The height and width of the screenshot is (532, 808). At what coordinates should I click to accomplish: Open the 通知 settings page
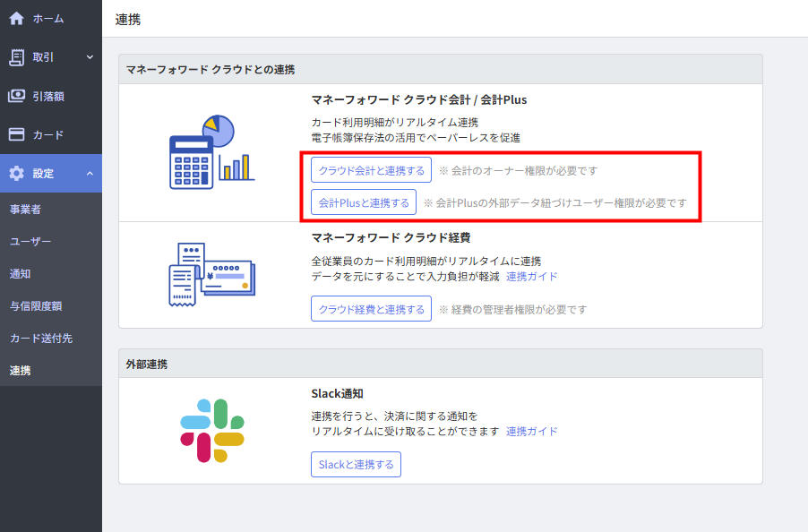point(51,273)
